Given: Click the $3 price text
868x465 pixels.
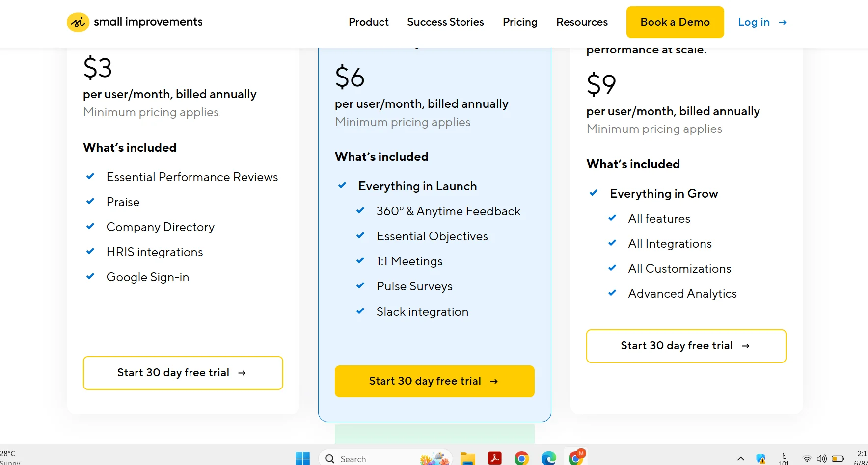Looking at the screenshot, I should 98,68.
